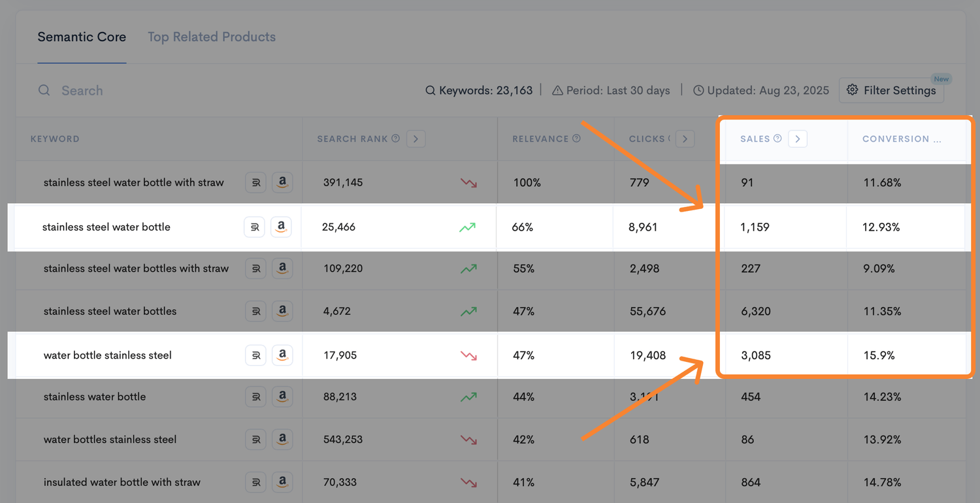Click R icon for stainless steel water bottles
The height and width of the screenshot is (503, 980).
point(255,311)
